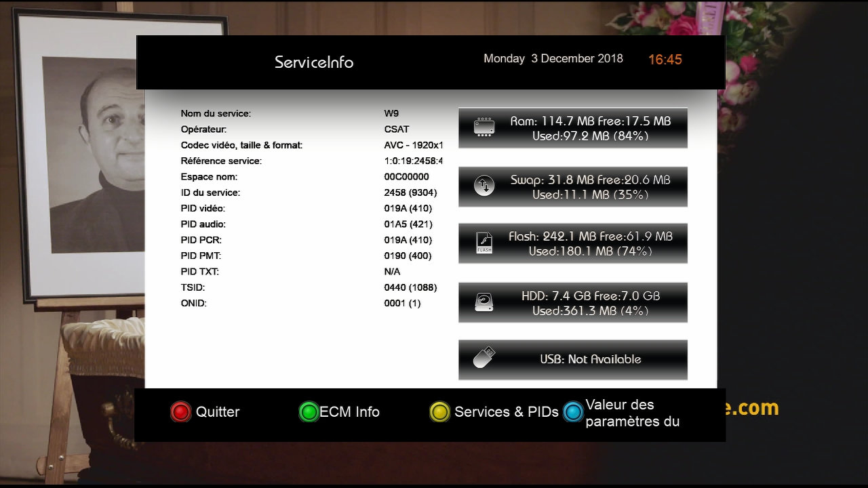Click the yellow Services & PIDs icon
The height and width of the screenshot is (488, 868).
click(440, 412)
